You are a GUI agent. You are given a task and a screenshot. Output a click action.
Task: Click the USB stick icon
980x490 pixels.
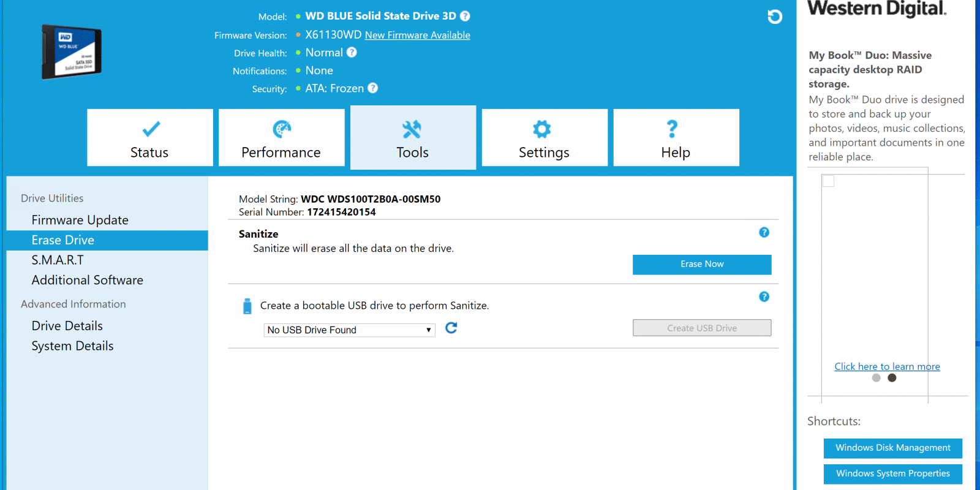pos(247,306)
